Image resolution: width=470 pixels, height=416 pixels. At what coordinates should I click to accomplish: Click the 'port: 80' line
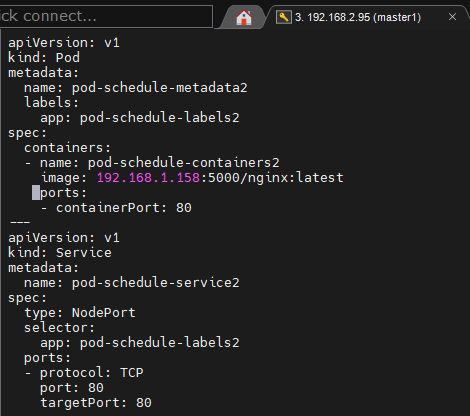click(x=72, y=388)
